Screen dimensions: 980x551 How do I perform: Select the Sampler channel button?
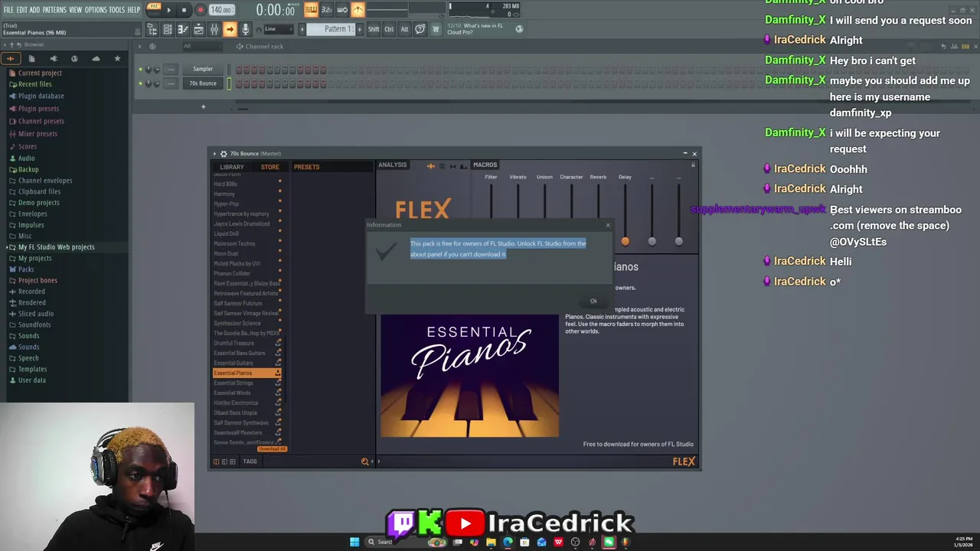(203, 69)
